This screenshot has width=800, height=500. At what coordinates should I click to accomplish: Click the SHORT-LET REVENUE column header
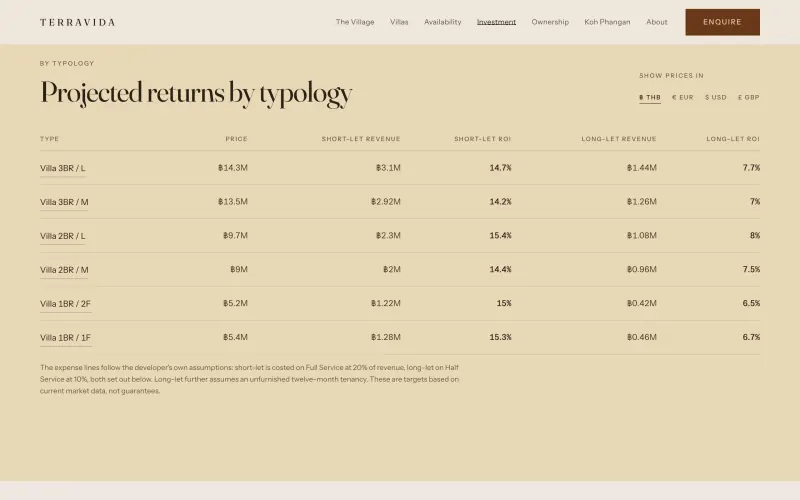click(361, 139)
